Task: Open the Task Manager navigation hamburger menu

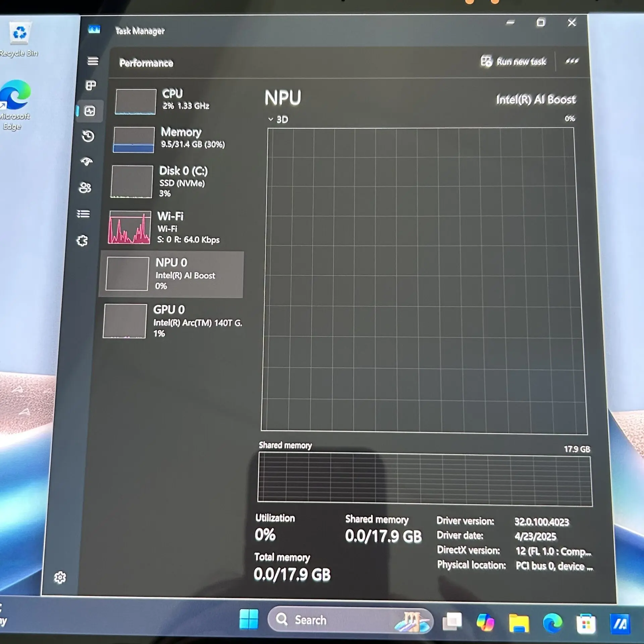Action: tap(93, 61)
